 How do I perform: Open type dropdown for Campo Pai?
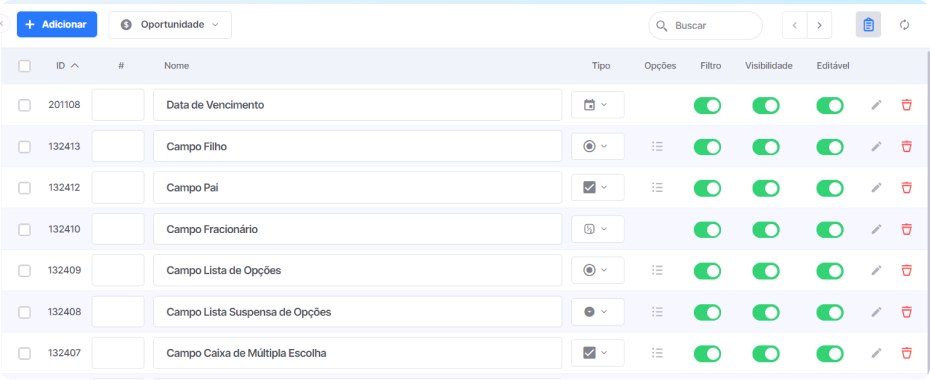tap(597, 187)
